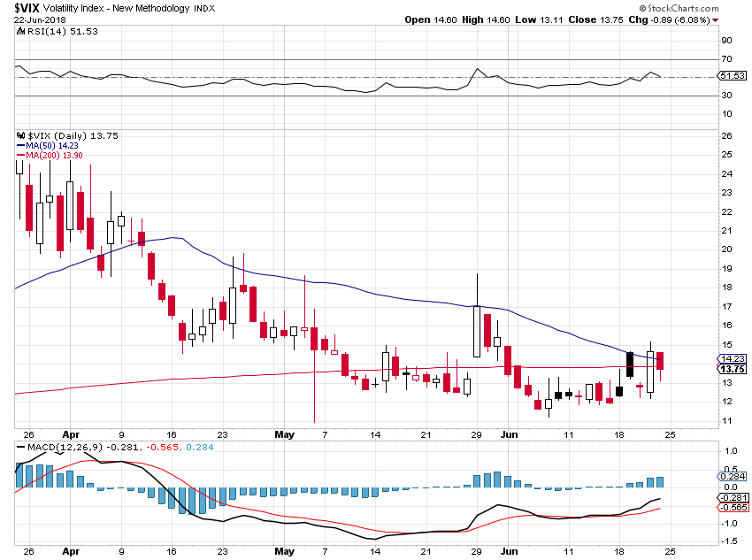Click the -0.565 signal tag on the MACD axis
The height and width of the screenshot is (560, 752).
coord(733,507)
